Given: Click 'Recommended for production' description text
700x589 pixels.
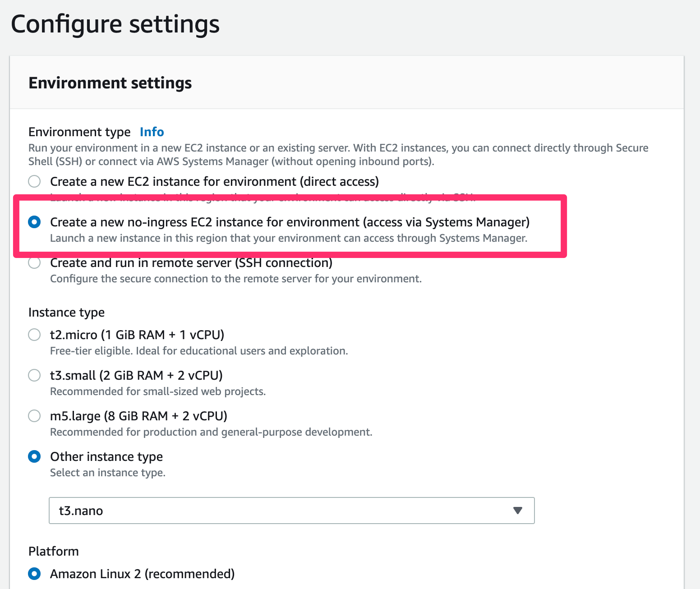Looking at the screenshot, I should pyautogui.click(x=211, y=432).
